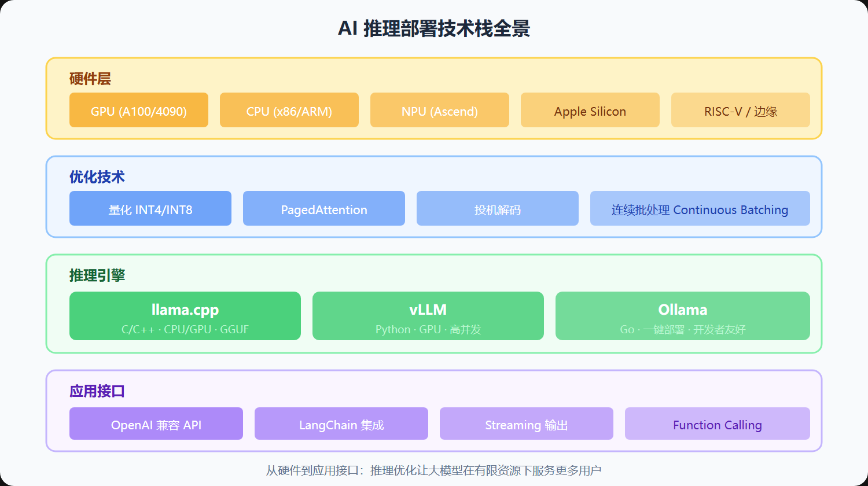Click the NPU (Ascend) box

click(x=440, y=110)
